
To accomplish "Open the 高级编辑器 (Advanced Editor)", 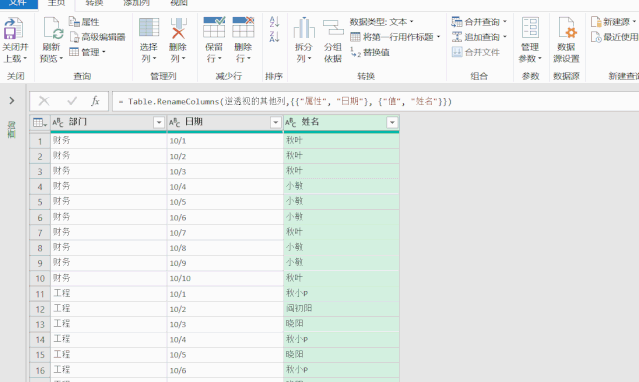I will tap(97, 37).
